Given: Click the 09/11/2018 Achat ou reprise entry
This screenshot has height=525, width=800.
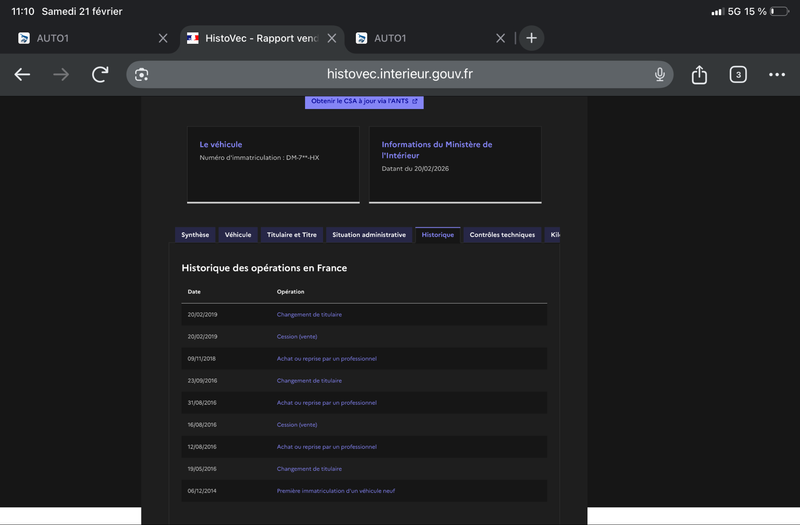Looking at the screenshot, I should click(326, 359).
